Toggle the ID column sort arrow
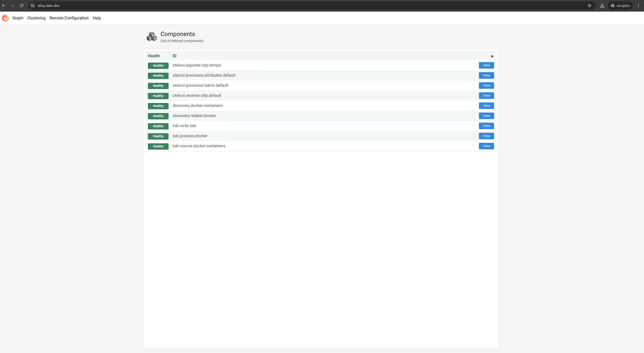 pos(492,56)
